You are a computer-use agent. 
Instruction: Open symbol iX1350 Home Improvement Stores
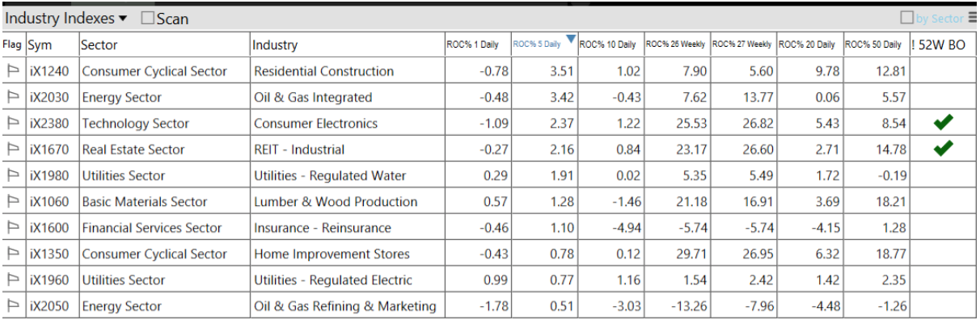pos(50,254)
